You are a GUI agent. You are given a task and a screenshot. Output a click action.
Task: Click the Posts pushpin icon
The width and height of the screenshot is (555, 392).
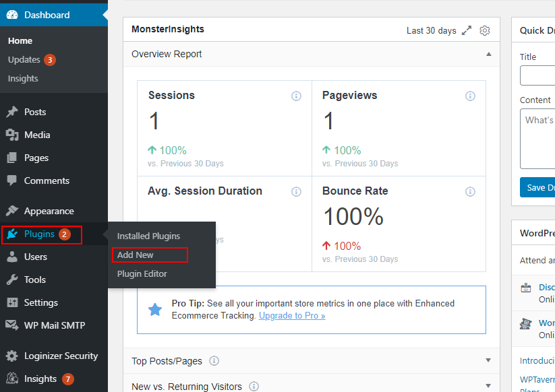pos(12,112)
